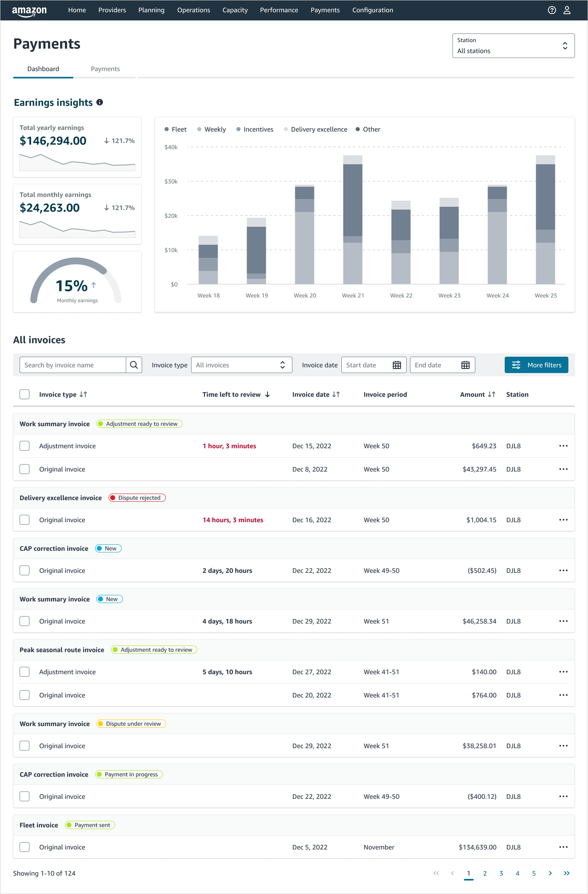588x894 pixels.
Task: Sort by Amount arrows
Action: coord(492,394)
